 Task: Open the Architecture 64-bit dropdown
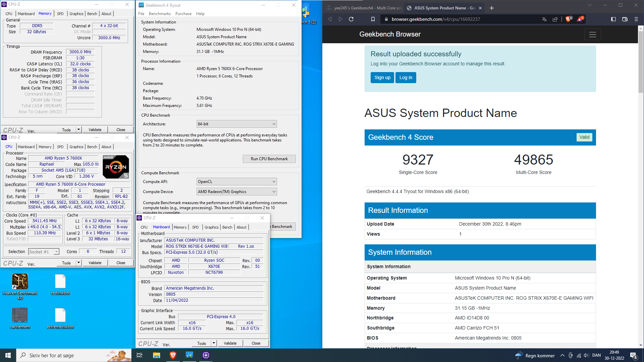(x=236, y=124)
